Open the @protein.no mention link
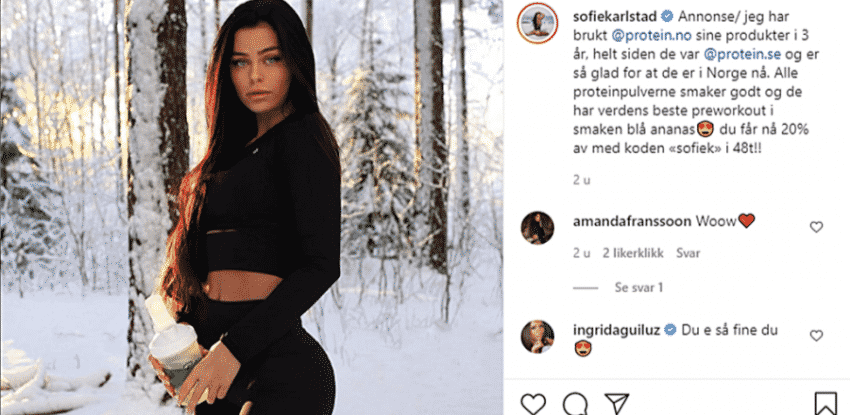The image size is (850, 415). point(643,36)
